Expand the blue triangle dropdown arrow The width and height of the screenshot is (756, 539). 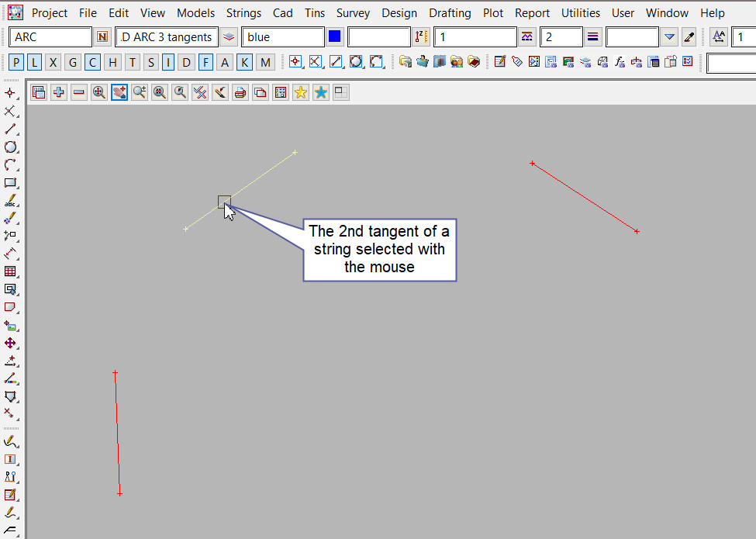[670, 36]
